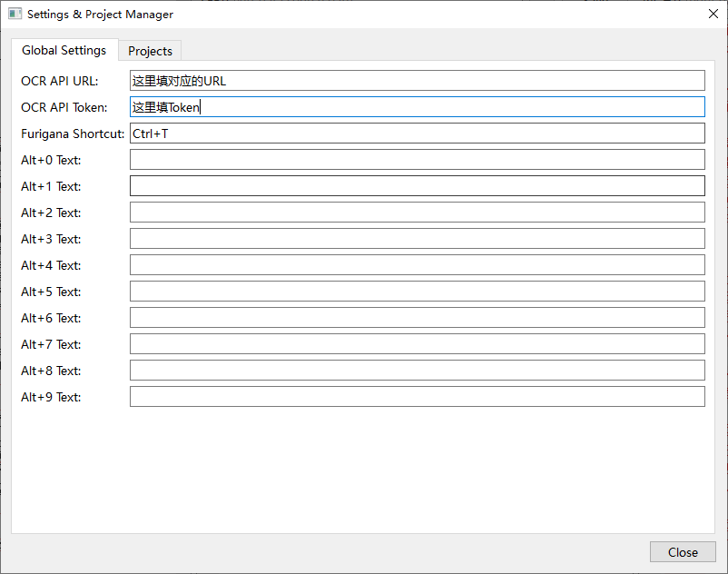Viewport: 728px width, 574px height.
Task: Select the Global Settings tab
Action: (64, 50)
